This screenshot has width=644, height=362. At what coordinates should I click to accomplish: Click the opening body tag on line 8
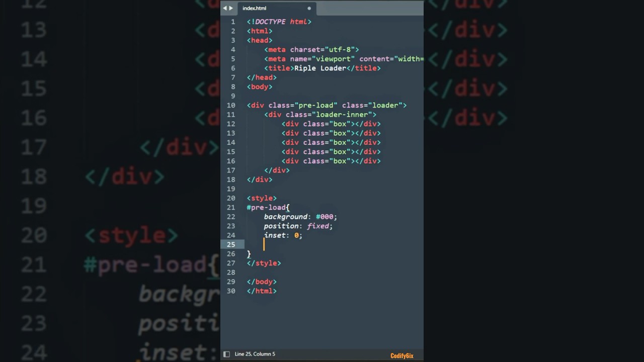click(260, 87)
